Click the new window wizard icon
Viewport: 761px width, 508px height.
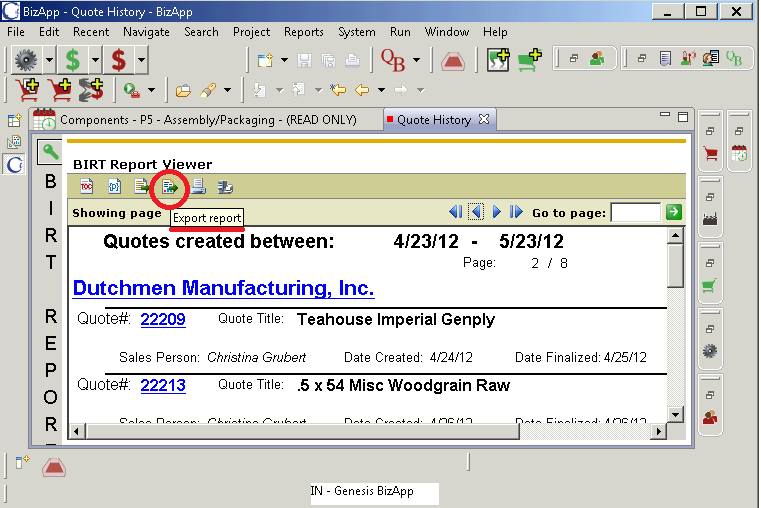(x=265, y=60)
